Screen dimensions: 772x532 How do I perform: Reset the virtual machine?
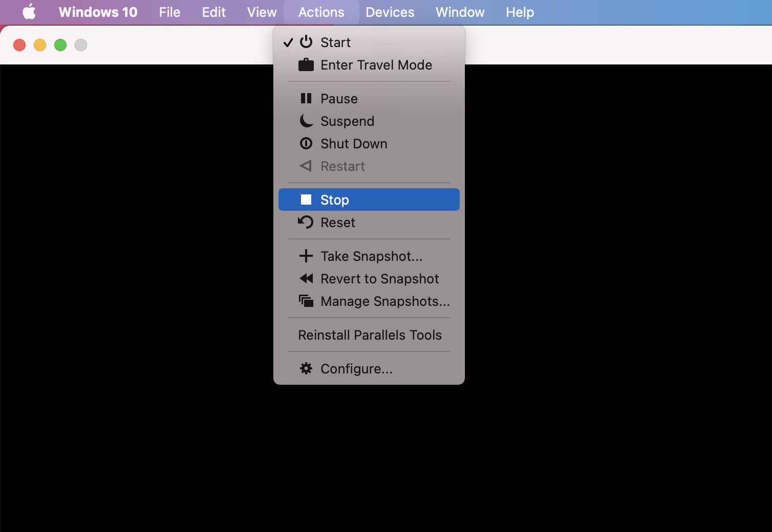(369, 222)
